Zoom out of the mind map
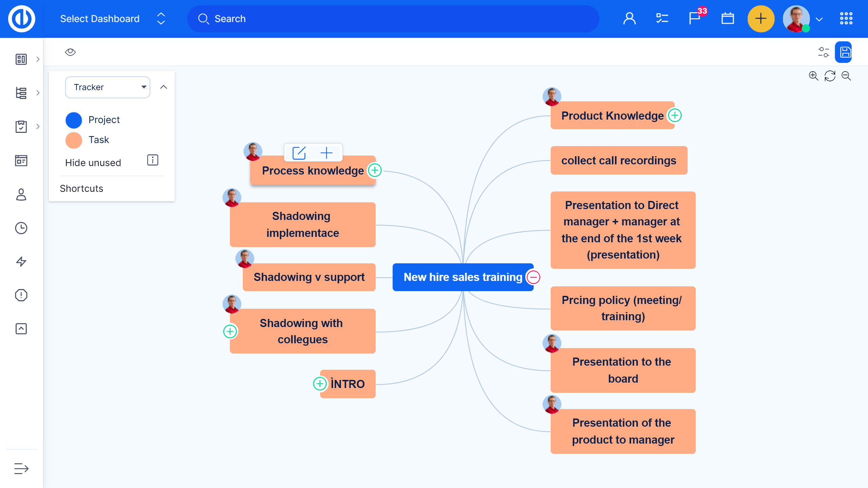868x488 pixels. pos(846,76)
